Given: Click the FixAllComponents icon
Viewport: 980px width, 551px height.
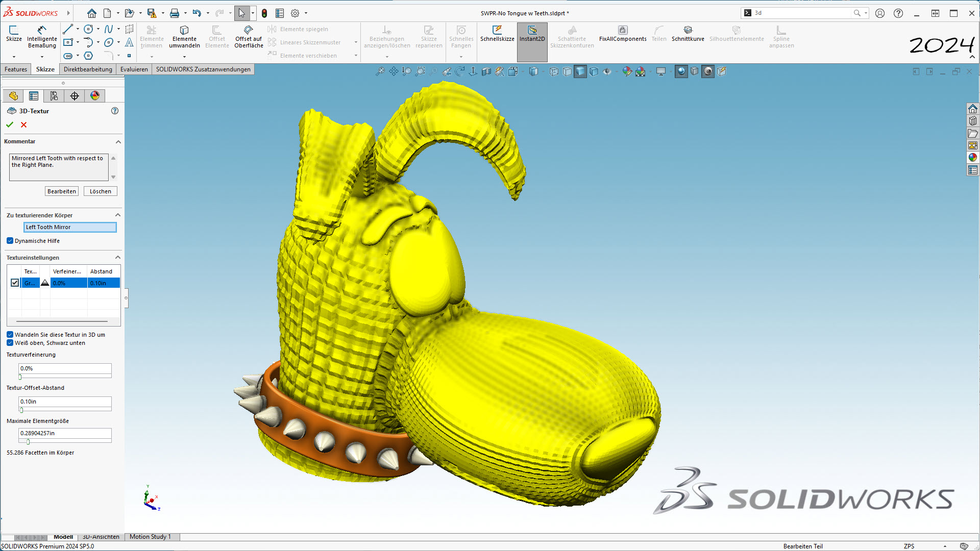Looking at the screenshot, I should [622, 30].
